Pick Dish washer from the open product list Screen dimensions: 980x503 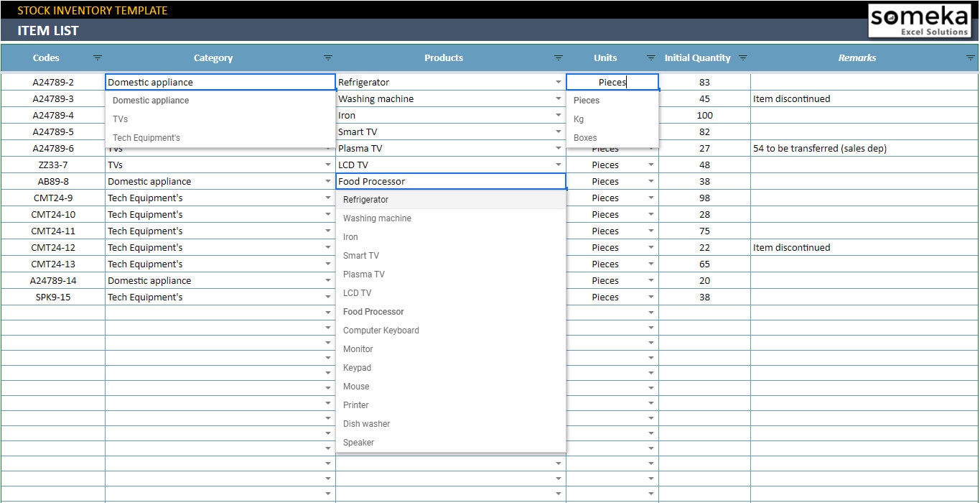pos(366,423)
